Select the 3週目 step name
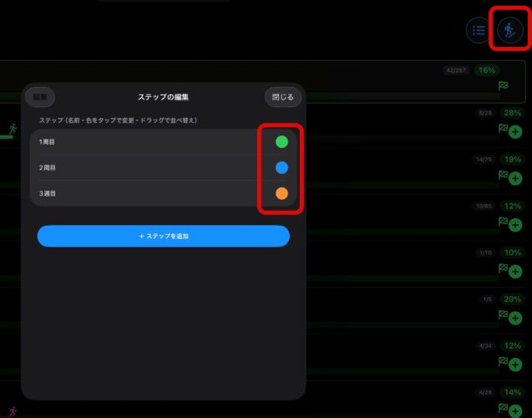This screenshot has width=532, height=418. point(47,193)
